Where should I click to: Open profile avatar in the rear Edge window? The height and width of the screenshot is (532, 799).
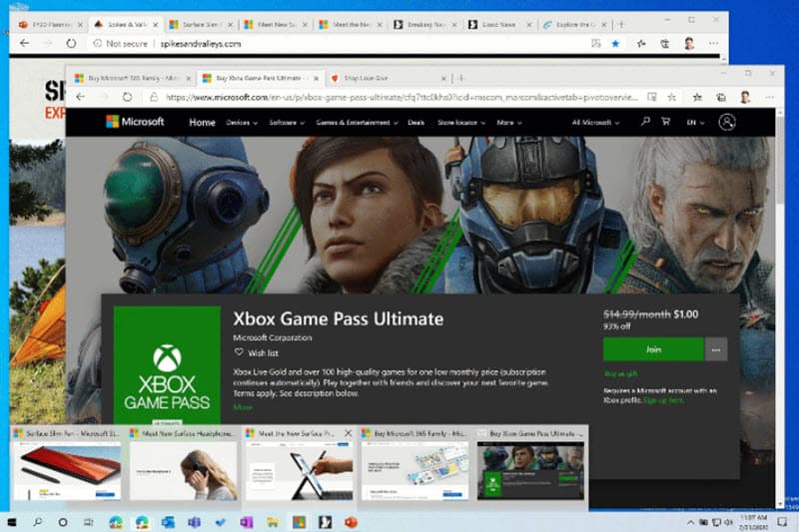689,43
